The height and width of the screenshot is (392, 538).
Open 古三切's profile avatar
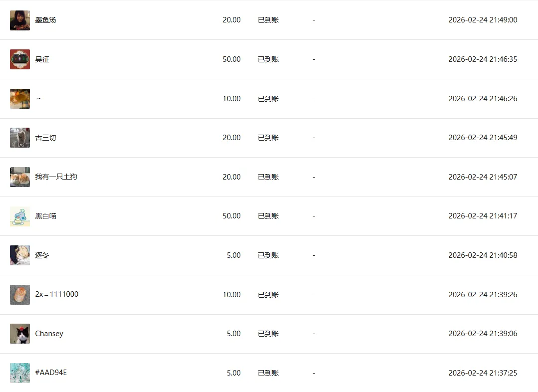(20, 138)
